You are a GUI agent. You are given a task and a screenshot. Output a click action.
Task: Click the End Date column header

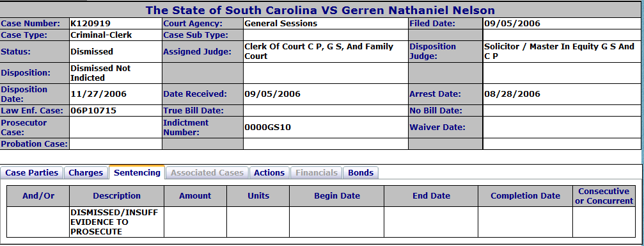click(x=431, y=196)
